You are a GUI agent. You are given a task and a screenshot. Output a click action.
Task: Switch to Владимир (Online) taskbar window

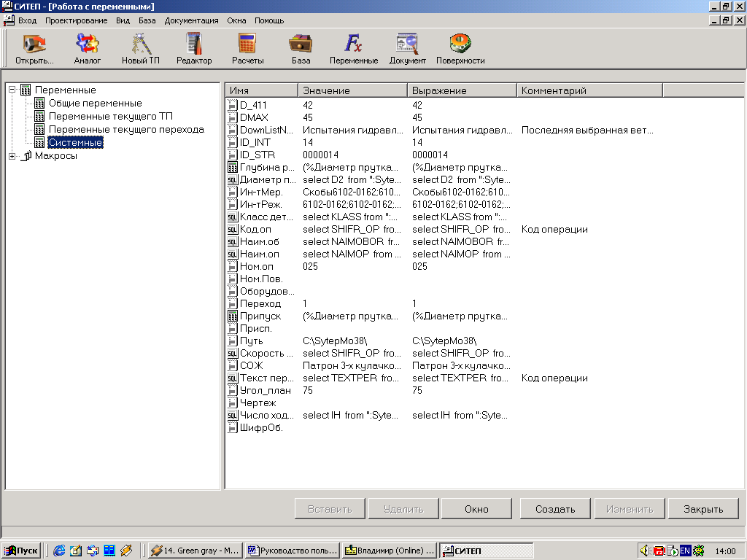point(390,551)
